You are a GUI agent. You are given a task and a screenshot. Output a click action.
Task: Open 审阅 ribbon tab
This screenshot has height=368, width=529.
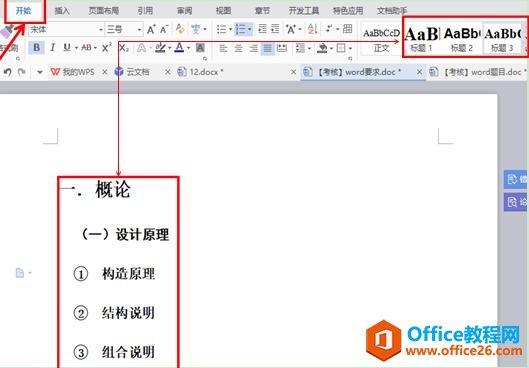click(184, 11)
